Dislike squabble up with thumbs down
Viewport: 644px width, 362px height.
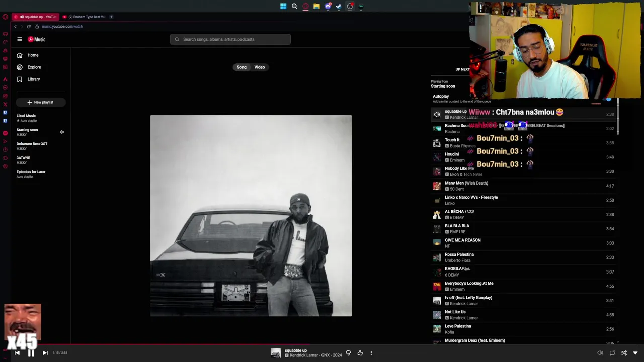coord(348,353)
